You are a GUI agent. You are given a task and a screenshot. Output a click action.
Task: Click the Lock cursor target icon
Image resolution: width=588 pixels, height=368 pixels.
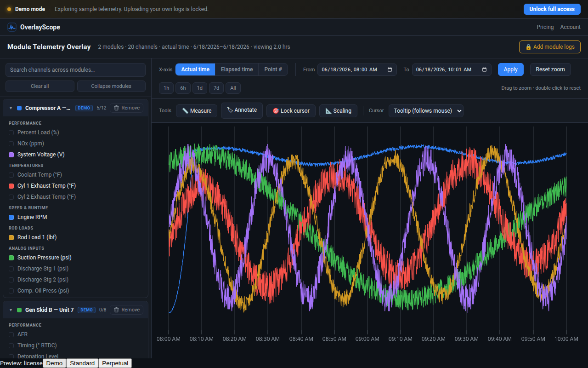point(276,111)
